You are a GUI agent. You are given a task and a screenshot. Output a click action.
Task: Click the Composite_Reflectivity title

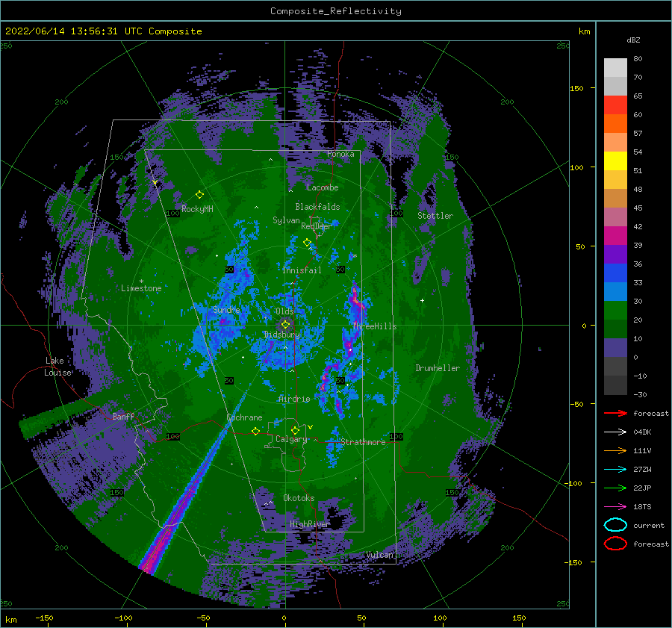click(336, 11)
